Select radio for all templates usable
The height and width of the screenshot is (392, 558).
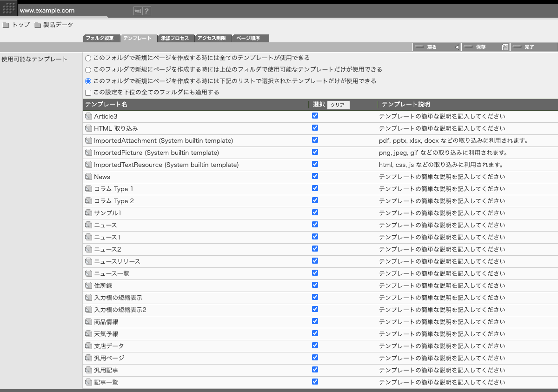tap(88, 58)
